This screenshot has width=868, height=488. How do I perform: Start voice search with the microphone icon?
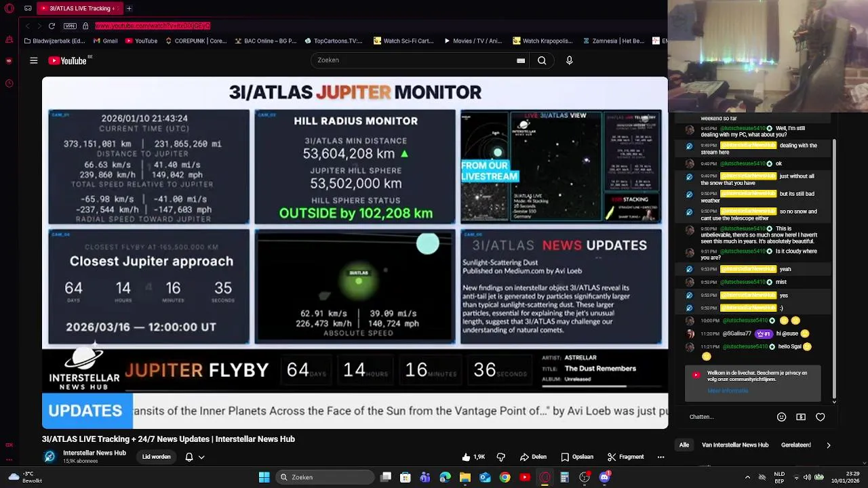coord(569,60)
